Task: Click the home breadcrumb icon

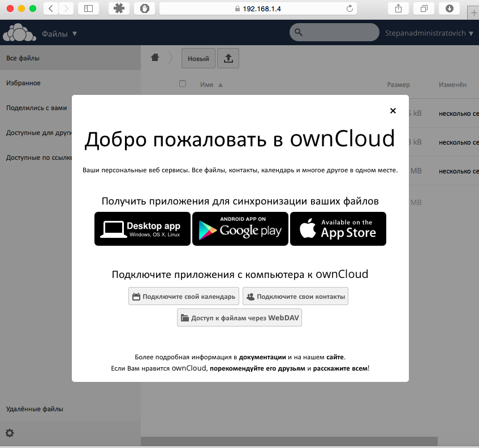Action: (154, 58)
